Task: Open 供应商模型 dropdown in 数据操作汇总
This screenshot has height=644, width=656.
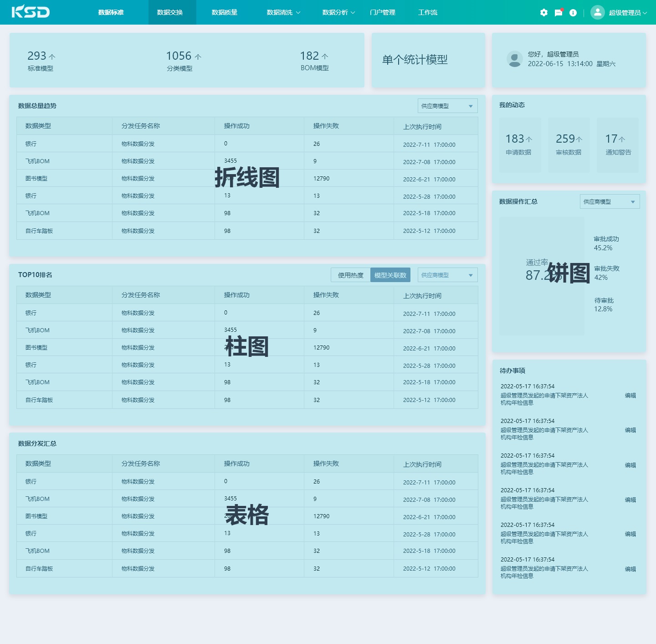Action: click(x=610, y=201)
